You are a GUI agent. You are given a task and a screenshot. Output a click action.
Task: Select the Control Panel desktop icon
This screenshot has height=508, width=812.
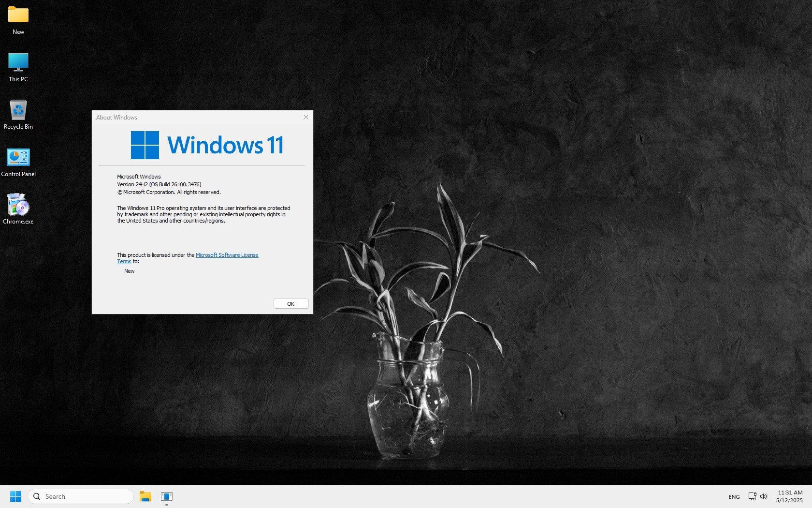click(x=18, y=157)
